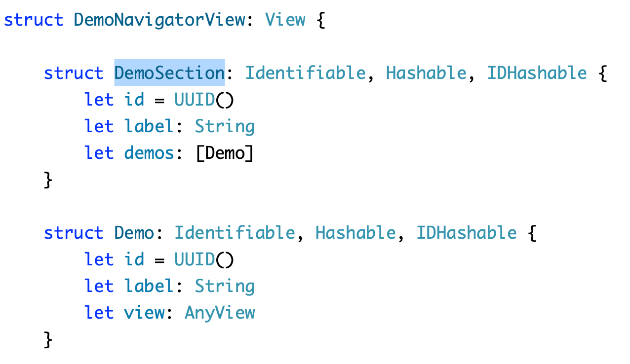
Task: Click IDHashable in the DemoSection declaration
Action: tap(537, 73)
